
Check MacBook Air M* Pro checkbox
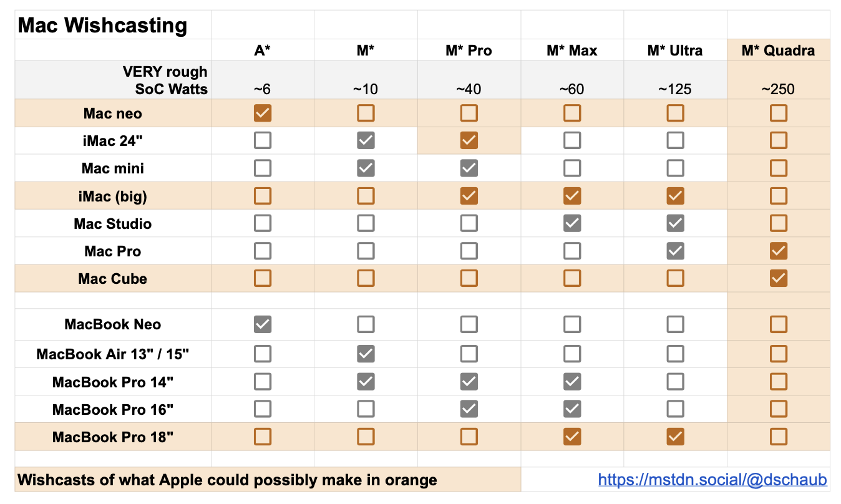(469, 354)
